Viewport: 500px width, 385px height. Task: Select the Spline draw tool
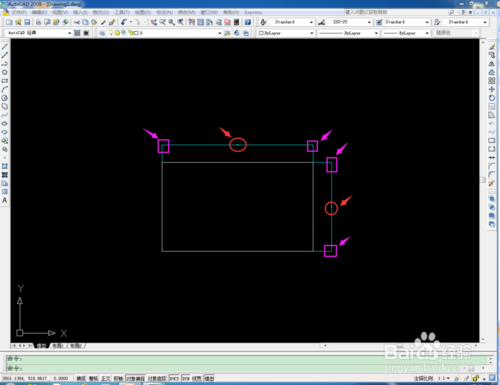5,115
